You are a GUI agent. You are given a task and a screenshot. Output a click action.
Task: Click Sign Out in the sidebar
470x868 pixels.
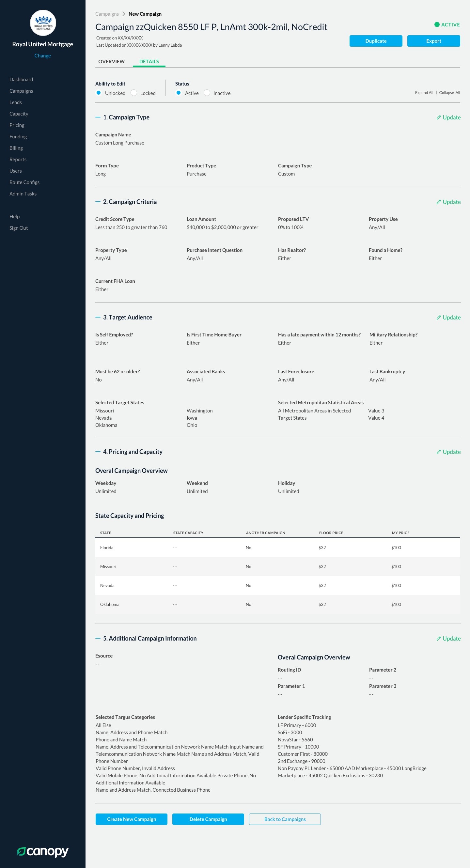click(19, 228)
